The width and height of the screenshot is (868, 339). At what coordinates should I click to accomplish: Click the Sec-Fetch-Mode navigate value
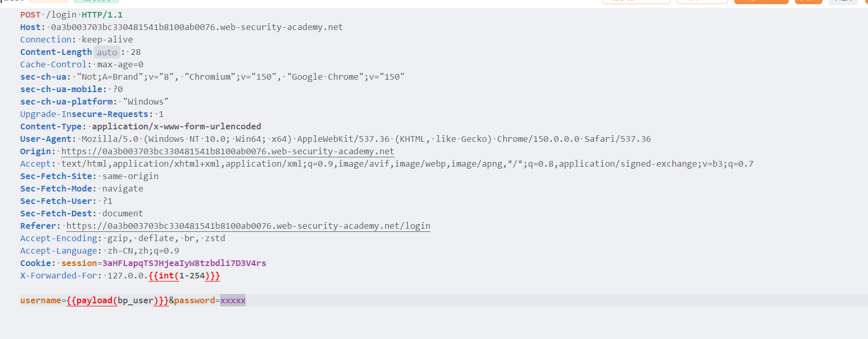click(123, 189)
